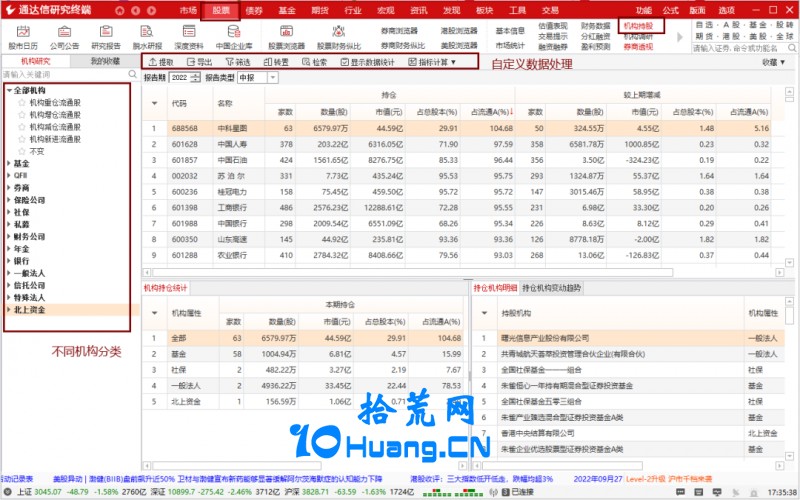This screenshot has height=500, width=800.
Task: Open column menu arrow left of 代码 header
Action: coord(155,104)
